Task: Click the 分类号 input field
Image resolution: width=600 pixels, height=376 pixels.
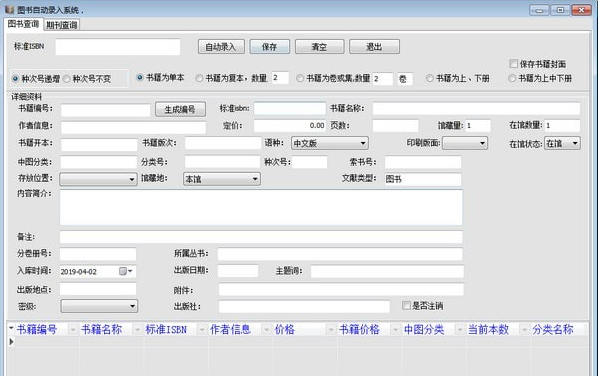Action: tap(222, 162)
